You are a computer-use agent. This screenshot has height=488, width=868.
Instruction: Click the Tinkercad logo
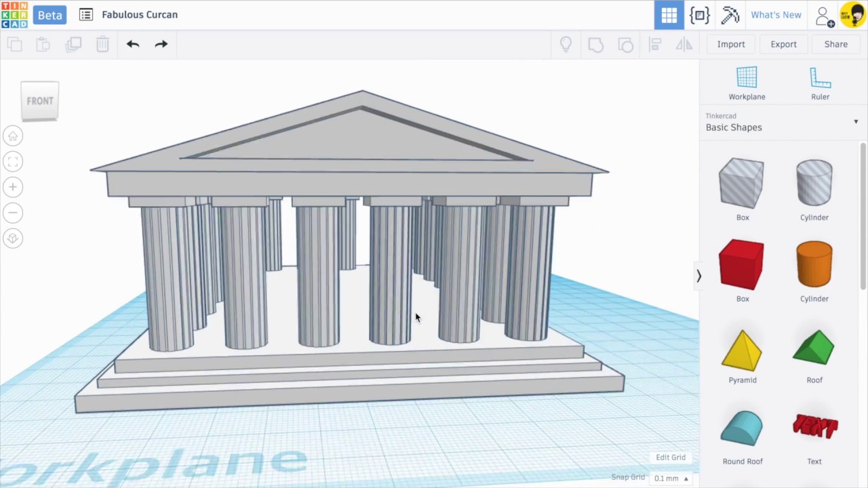point(14,15)
